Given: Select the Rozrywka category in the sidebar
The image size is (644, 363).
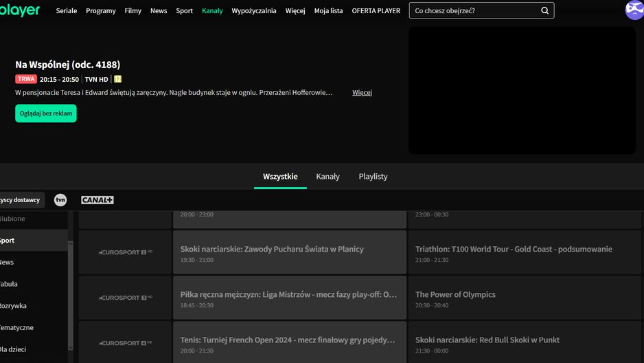Looking at the screenshot, I should coord(14,306).
